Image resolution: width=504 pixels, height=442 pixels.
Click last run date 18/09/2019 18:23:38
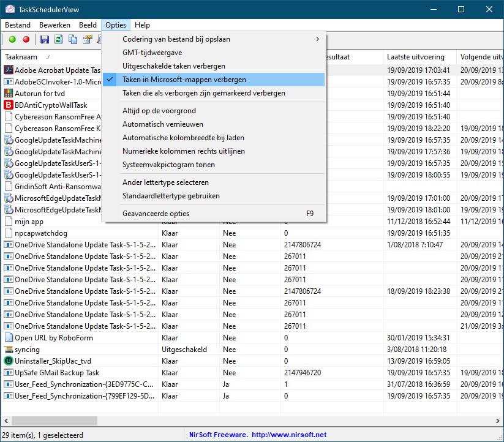pos(418,291)
